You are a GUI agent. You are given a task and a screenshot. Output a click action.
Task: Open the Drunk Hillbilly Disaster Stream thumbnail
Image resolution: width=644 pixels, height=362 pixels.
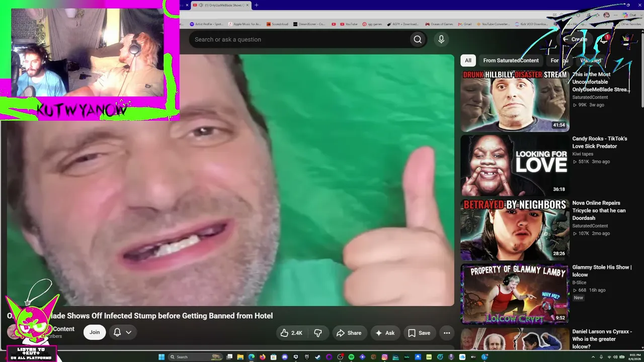pyautogui.click(x=515, y=101)
